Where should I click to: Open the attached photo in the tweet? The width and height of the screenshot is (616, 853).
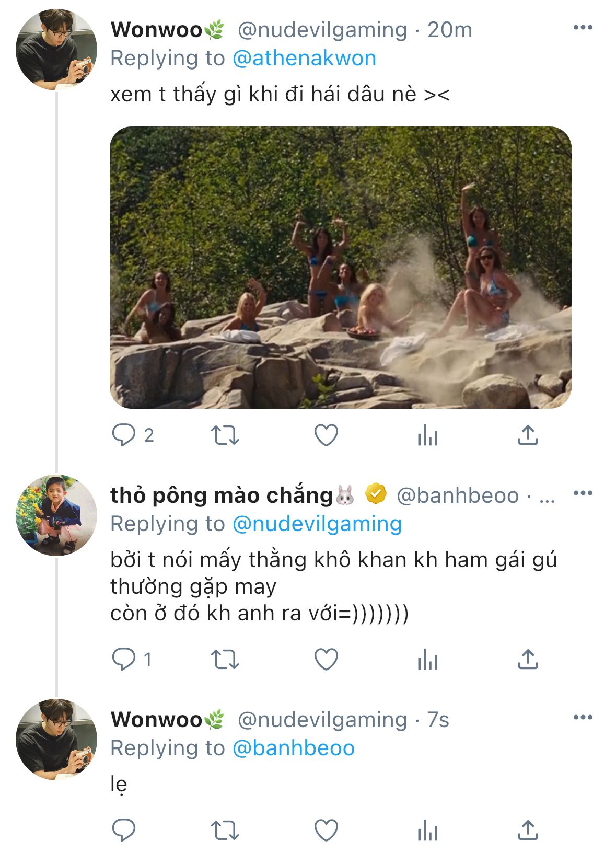[340, 267]
